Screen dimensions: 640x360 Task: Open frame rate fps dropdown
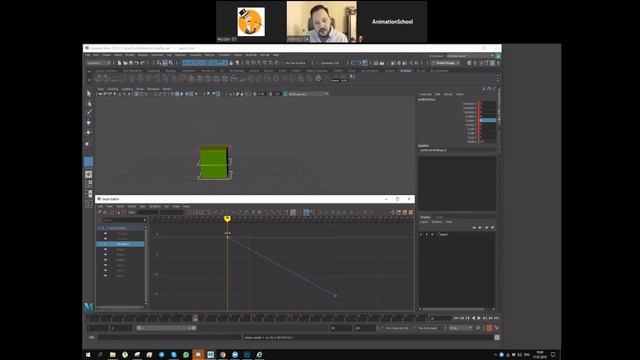460,328
